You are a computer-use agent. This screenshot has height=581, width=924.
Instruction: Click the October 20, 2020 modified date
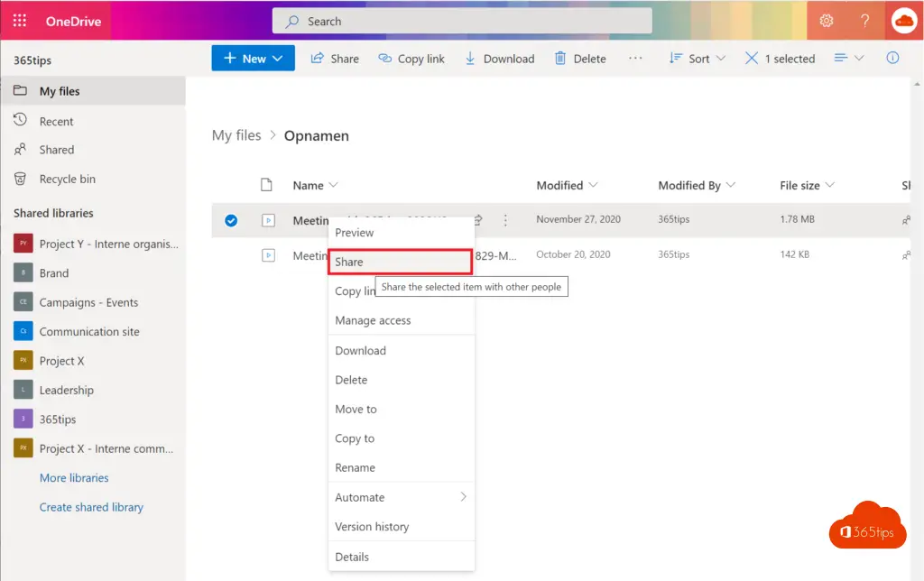573,254
